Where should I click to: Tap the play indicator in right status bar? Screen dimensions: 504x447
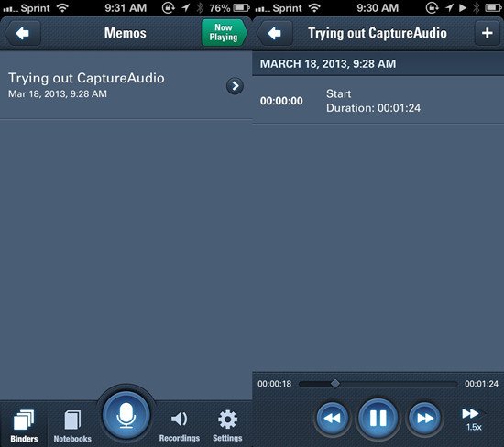(463, 7)
